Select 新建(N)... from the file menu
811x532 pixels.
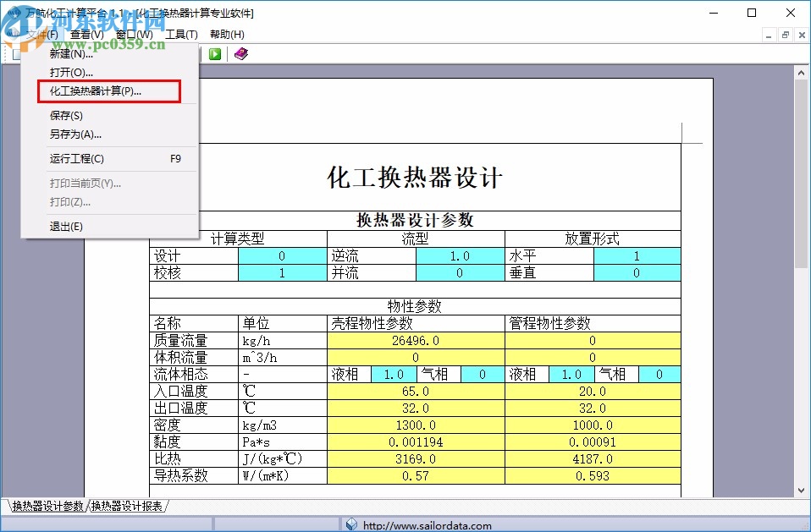(109, 54)
